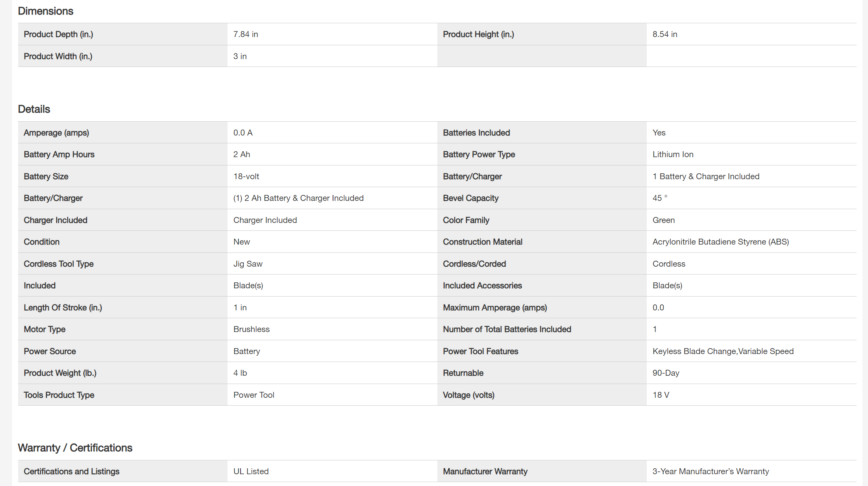Click the Motor Type label
This screenshot has height=486, width=868.
[44, 329]
